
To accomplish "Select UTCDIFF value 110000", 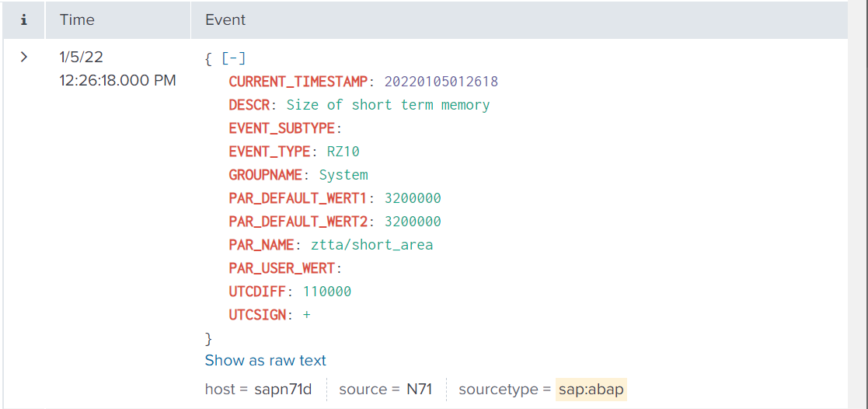I will click(x=327, y=292).
